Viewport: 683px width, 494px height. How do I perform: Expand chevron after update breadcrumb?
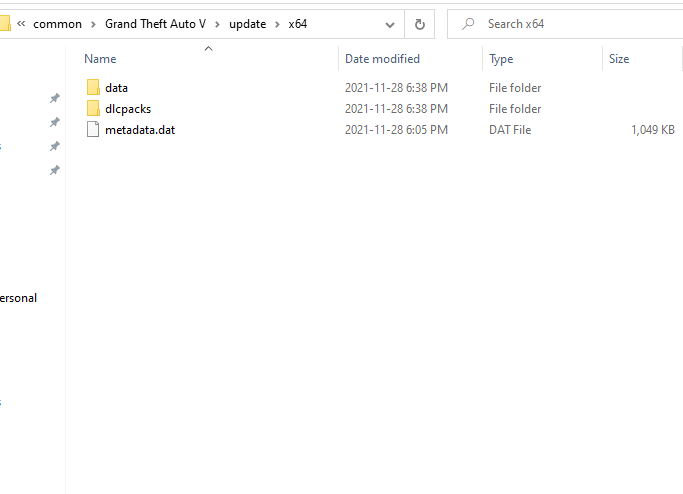[277, 24]
